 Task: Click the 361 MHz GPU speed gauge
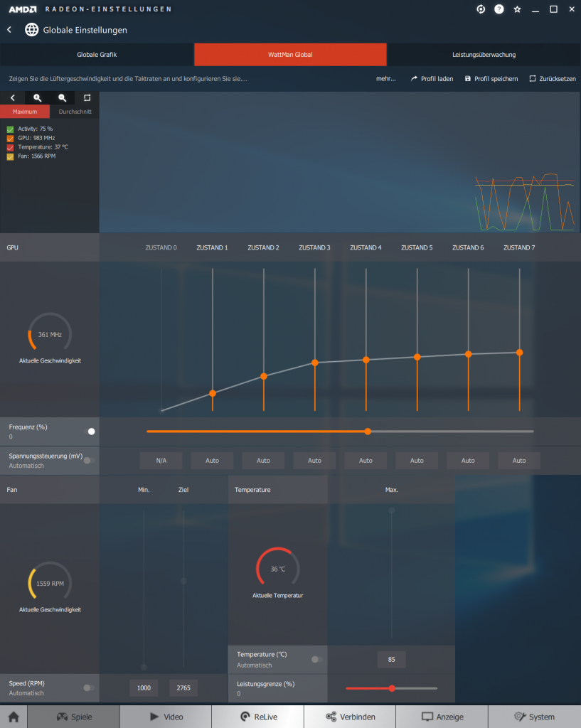point(50,333)
